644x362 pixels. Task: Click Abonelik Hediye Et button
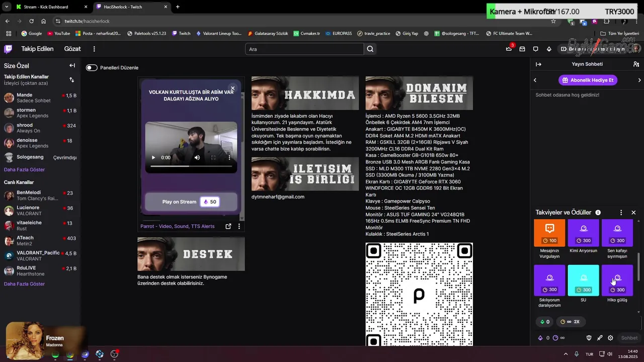tap(588, 80)
